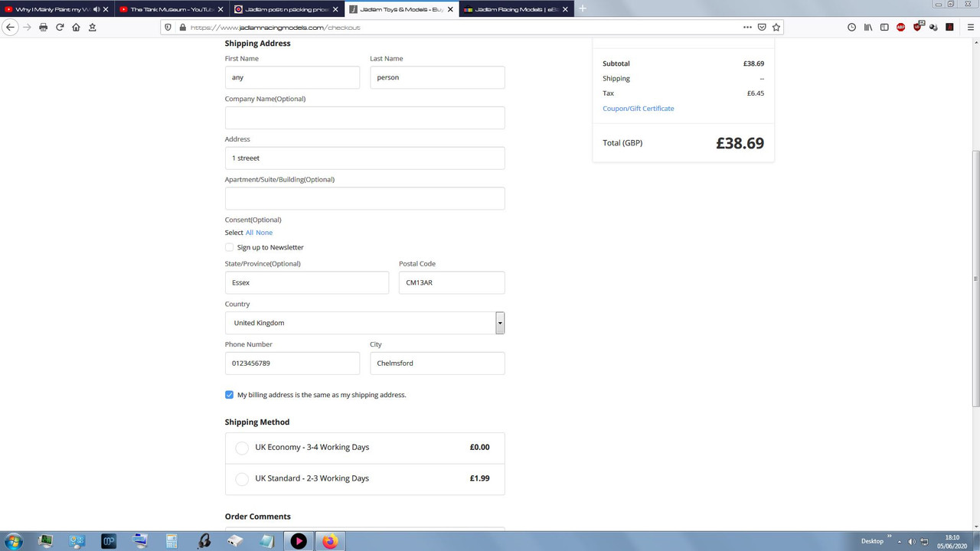This screenshot has width=980, height=551.
Task: Click the Order Comments heading
Action: point(257,517)
